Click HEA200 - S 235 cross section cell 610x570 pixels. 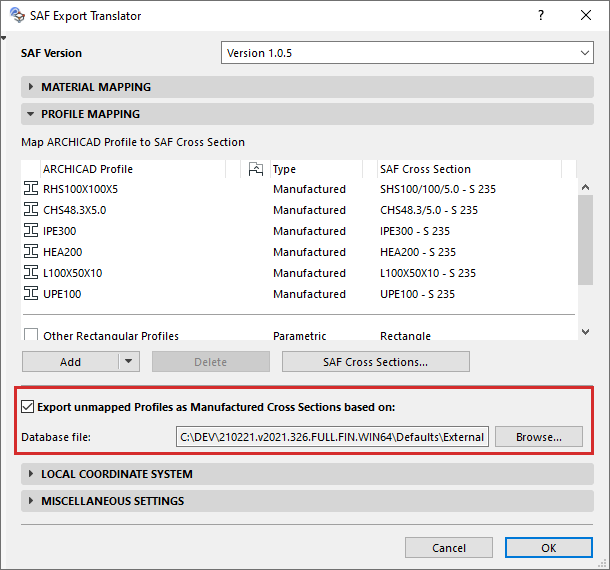click(418, 252)
